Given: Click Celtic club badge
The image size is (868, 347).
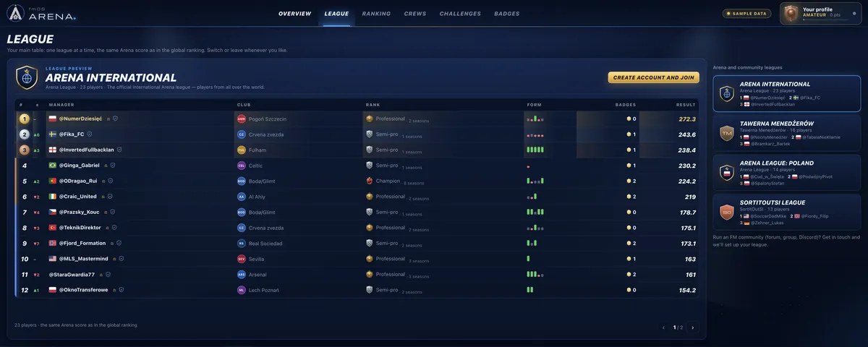Looking at the screenshot, I should [242, 166].
